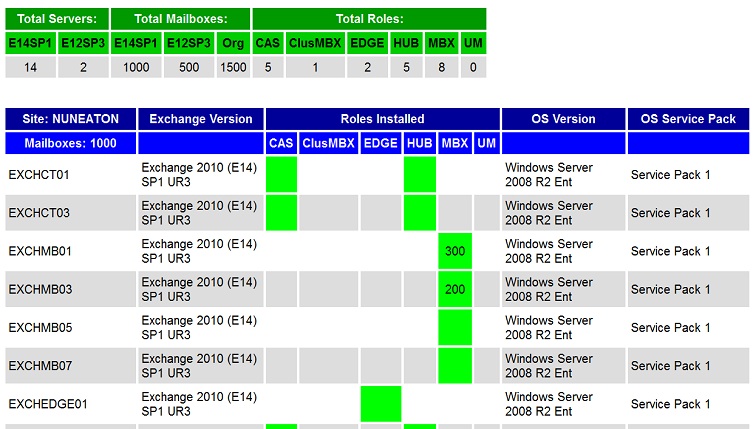756x429 pixels.
Task: Click the UM header in Total Roles
Action: (x=473, y=43)
